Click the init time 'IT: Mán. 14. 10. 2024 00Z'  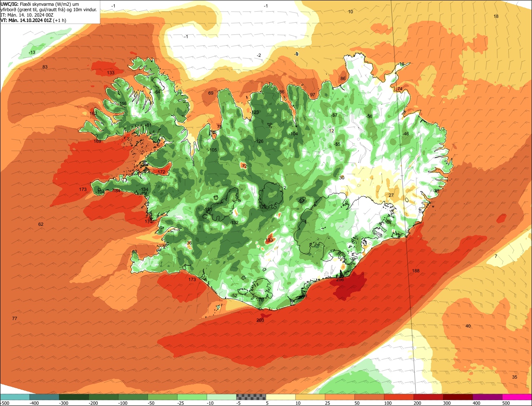coord(27,15)
